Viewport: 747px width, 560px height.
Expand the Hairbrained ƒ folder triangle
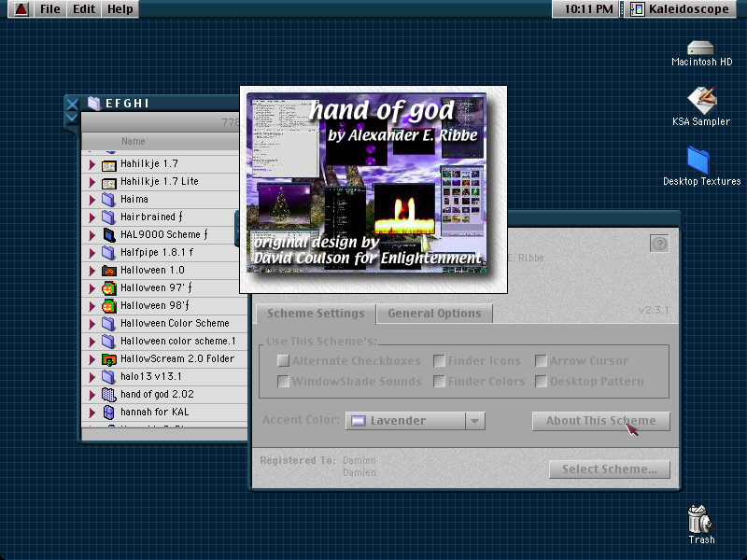coord(92,217)
